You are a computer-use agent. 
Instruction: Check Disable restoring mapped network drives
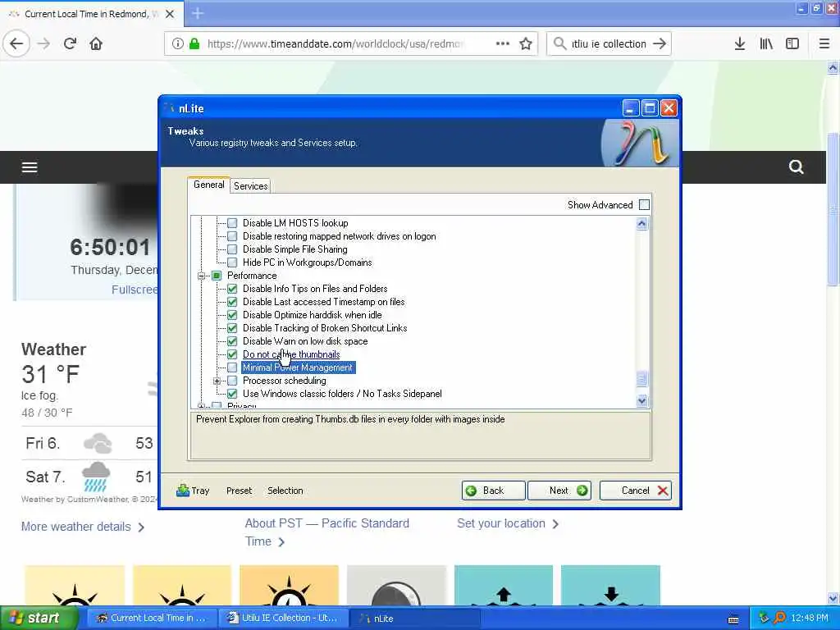coord(232,236)
